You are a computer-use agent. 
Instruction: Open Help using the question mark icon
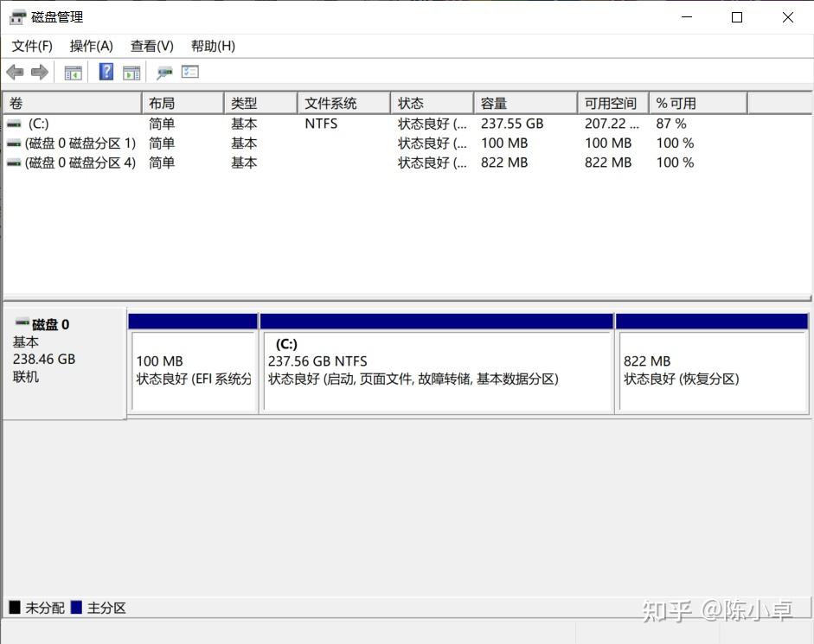tap(106, 72)
